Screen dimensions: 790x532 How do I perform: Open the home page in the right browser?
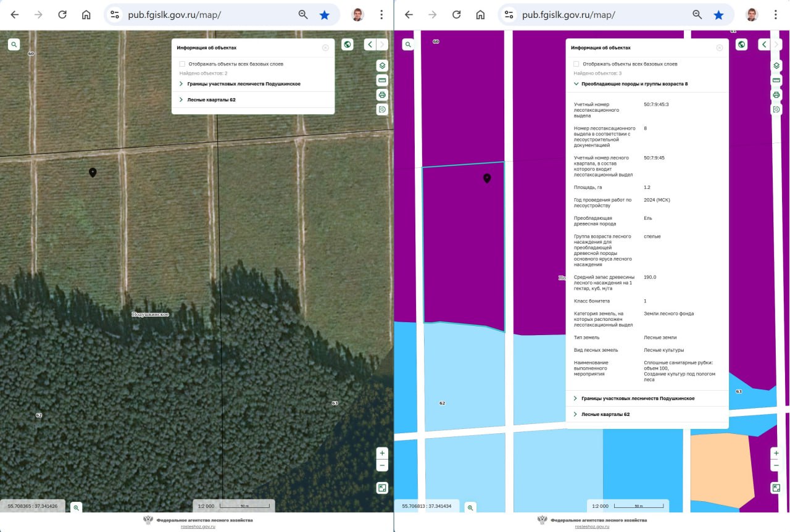[480, 15]
